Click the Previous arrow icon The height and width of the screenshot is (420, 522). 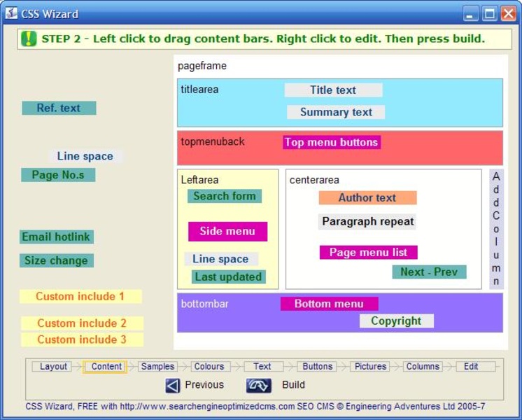[x=172, y=386]
